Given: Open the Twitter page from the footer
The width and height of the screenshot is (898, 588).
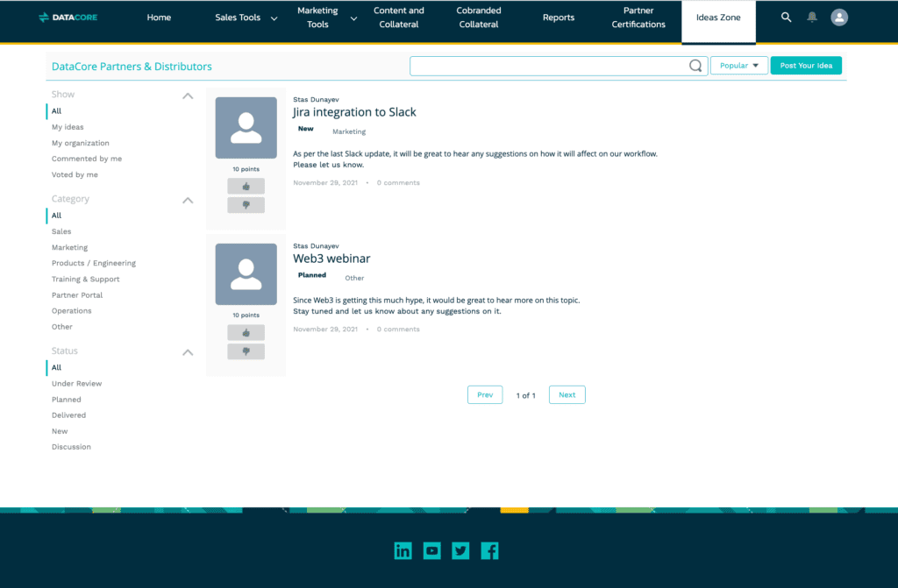Looking at the screenshot, I should pos(460,551).
